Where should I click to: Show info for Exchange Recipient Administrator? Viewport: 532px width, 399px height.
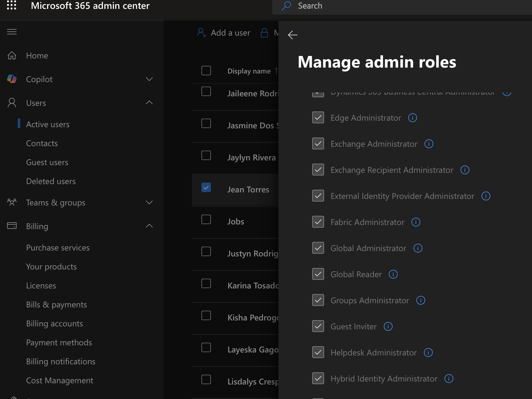465,170
